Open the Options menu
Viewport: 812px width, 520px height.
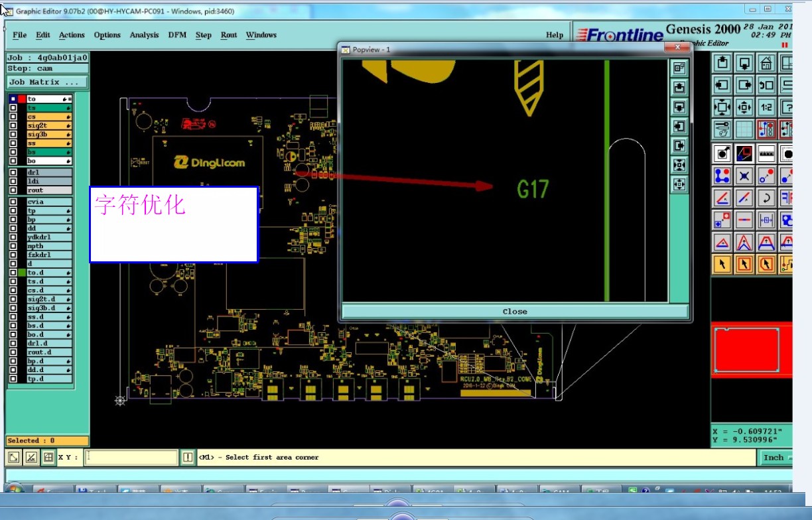107,35
